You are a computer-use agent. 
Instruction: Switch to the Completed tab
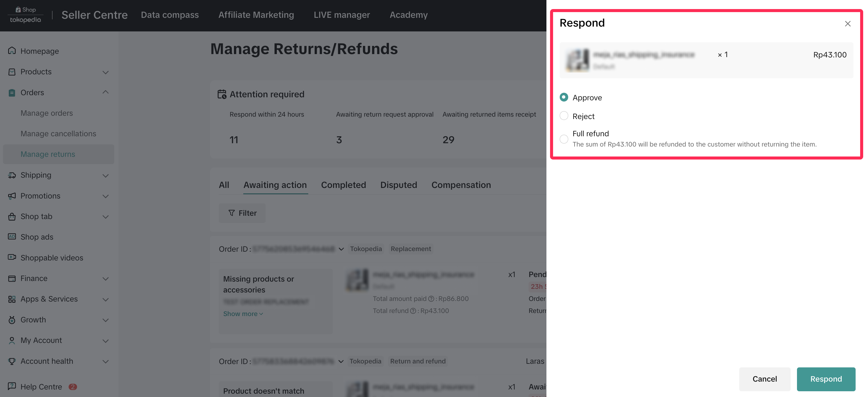pyautogui.click(x=343, y=185)
